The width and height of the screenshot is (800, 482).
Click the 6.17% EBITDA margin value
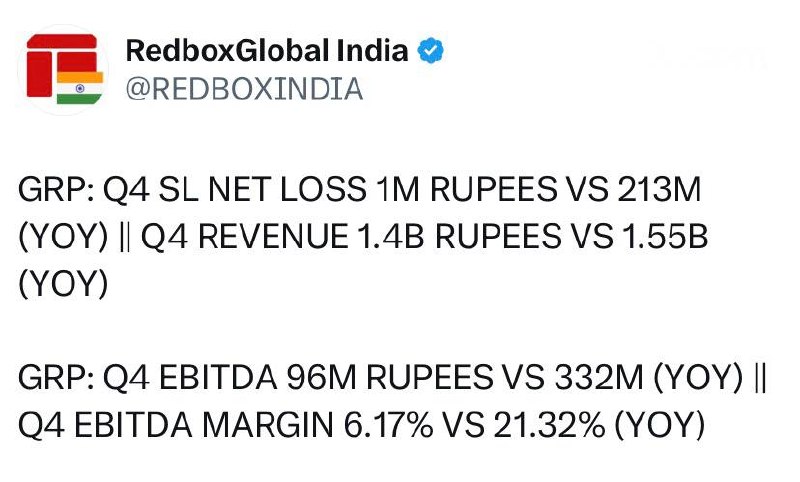tap(388, 425)
